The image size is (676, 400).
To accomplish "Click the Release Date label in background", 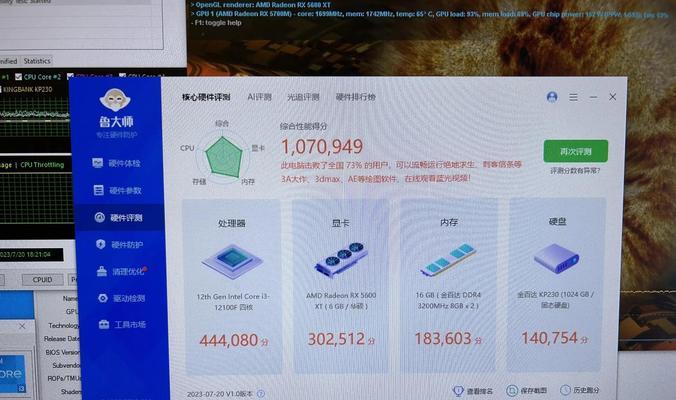I will 62,339.
